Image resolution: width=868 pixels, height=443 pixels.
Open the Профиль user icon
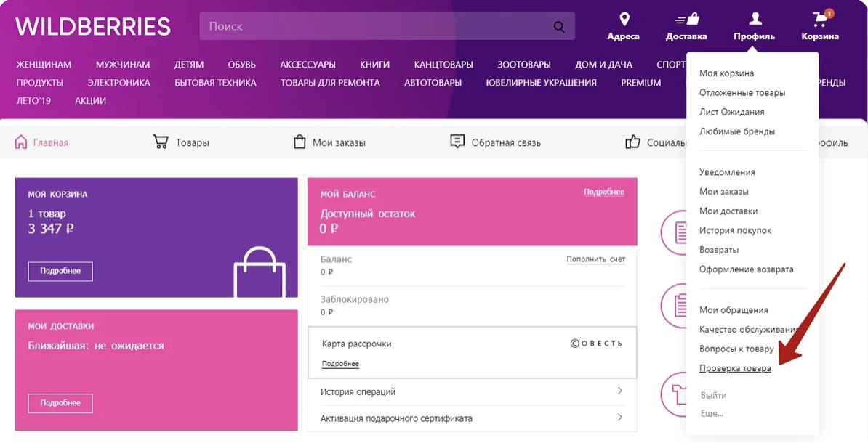[x=755, y=19]
